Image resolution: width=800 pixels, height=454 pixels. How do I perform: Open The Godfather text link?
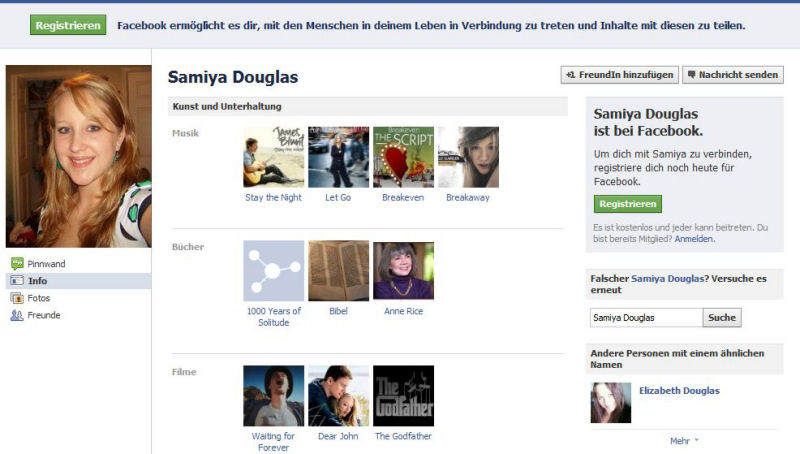point(403,436)
